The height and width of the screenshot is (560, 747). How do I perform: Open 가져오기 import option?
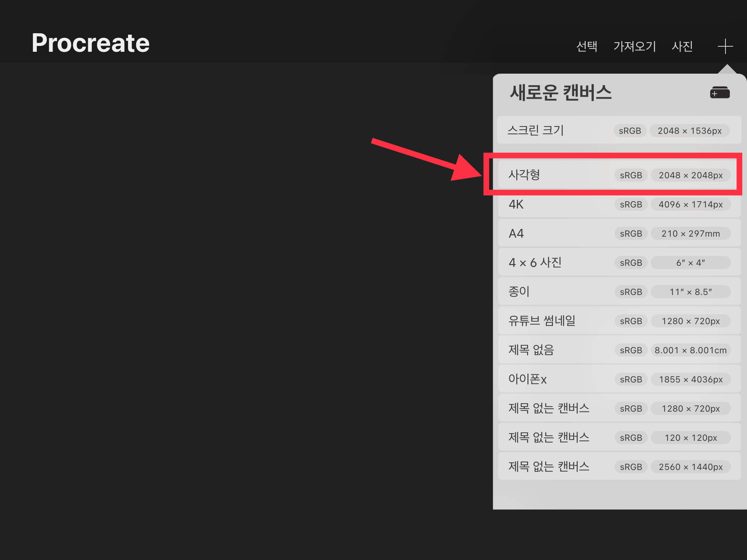coord(634,46)
